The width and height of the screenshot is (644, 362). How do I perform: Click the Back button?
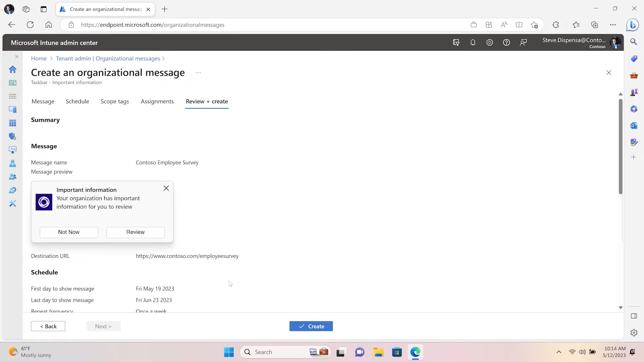[x=48, y=326]
